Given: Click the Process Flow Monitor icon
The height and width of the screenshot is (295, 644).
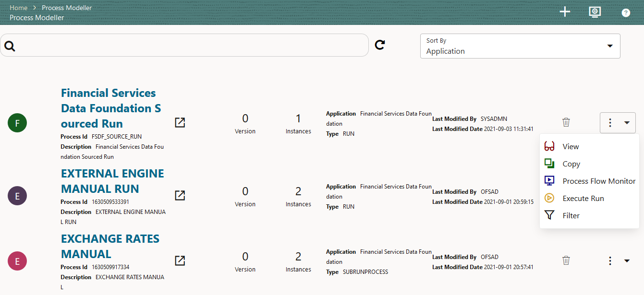Looking at the screenshot, I should tap(550, 181).
